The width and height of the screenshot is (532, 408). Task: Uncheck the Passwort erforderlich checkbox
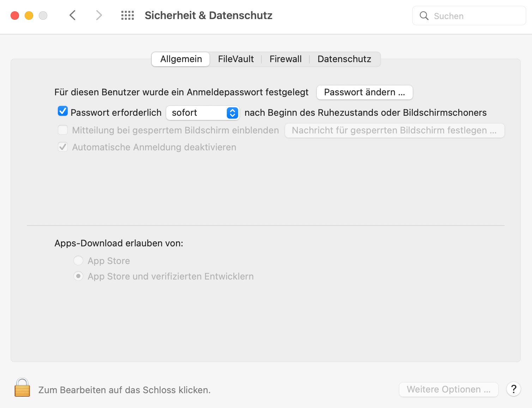(63, 111)
